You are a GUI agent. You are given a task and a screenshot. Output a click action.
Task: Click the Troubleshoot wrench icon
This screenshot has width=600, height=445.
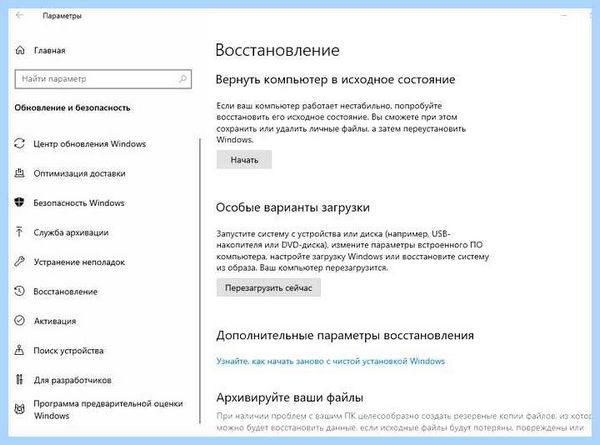(20, 262)
